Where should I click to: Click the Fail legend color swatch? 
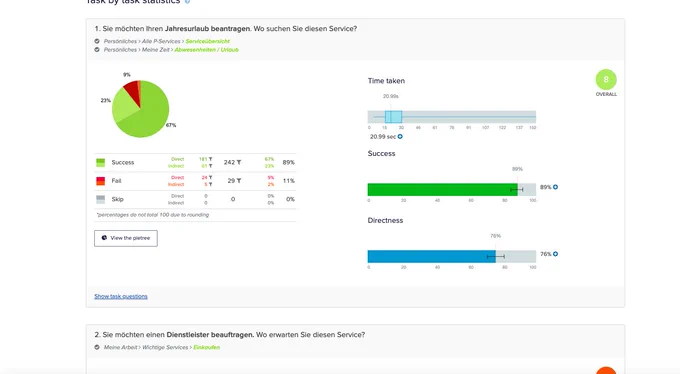(x=101, y=181)
